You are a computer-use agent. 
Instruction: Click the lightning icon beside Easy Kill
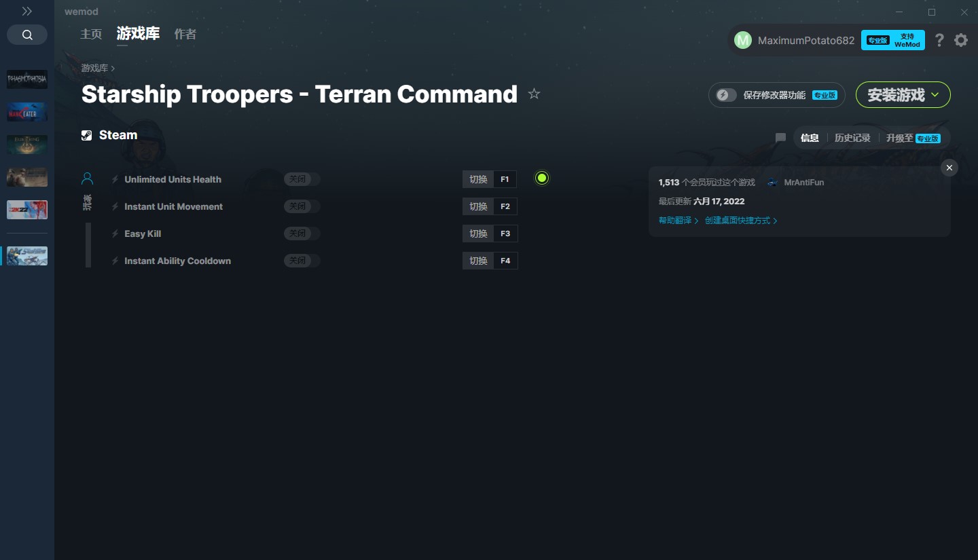coord(115,234)
